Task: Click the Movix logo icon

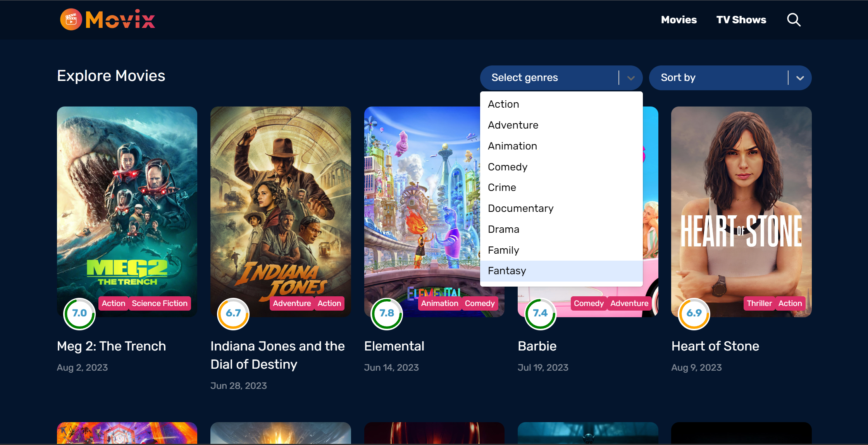Action: (x=71, y=19)
